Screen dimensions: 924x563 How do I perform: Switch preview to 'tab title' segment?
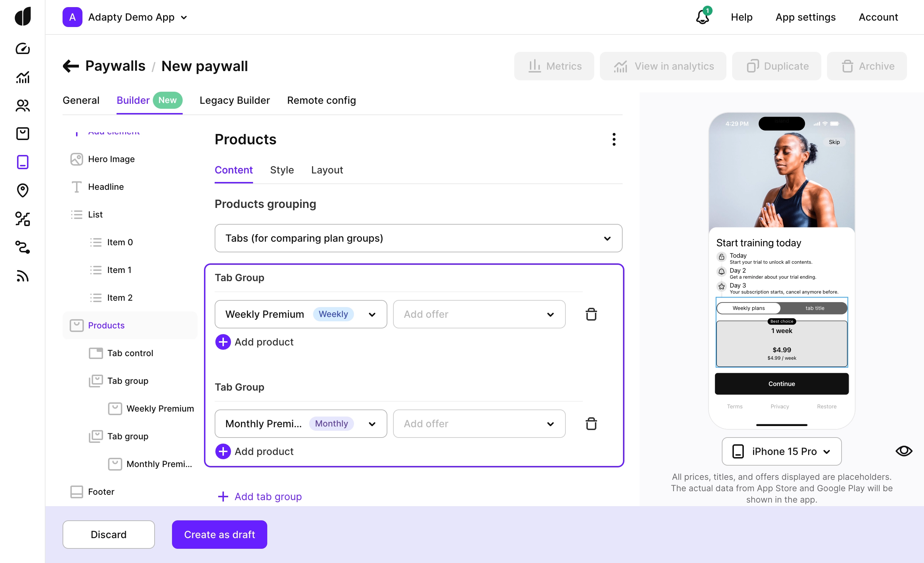(815, 308)
